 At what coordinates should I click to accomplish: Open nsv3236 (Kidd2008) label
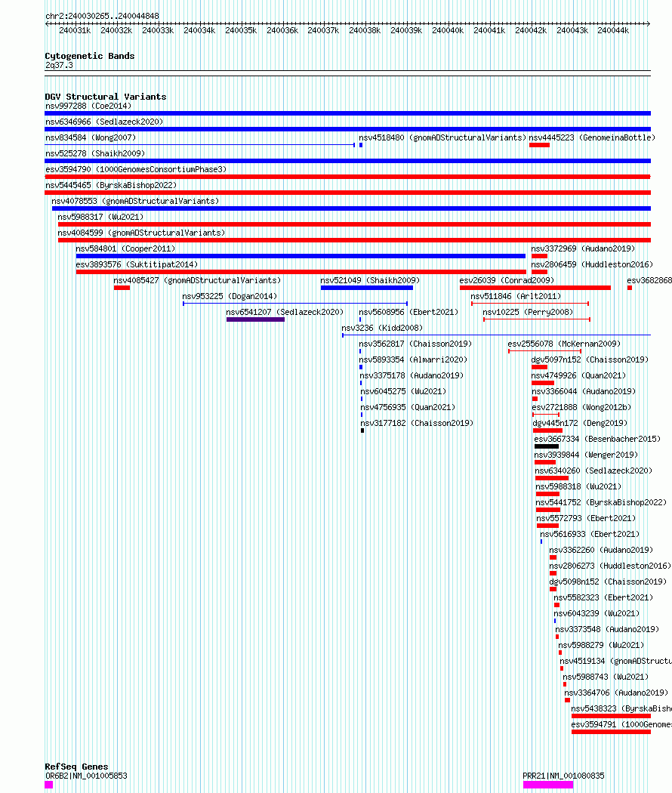click(382, 328)
